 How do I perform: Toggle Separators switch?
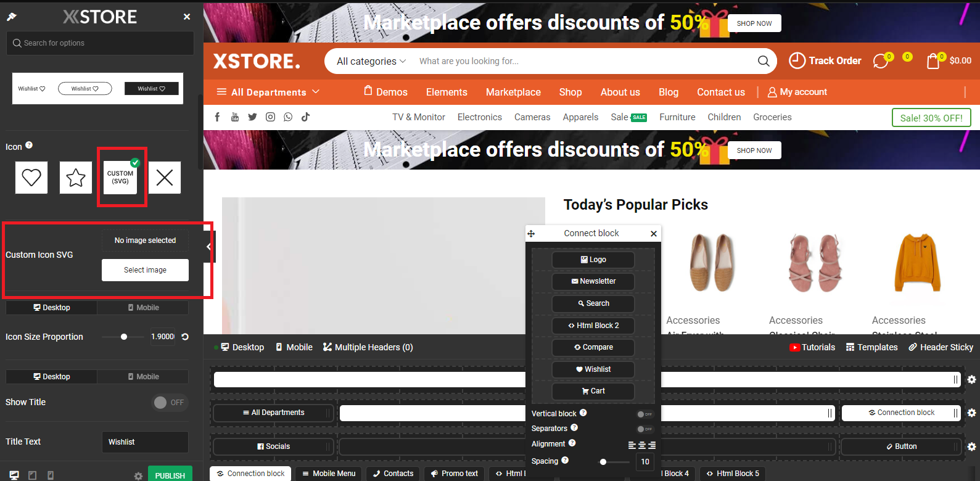coord(644,429)
